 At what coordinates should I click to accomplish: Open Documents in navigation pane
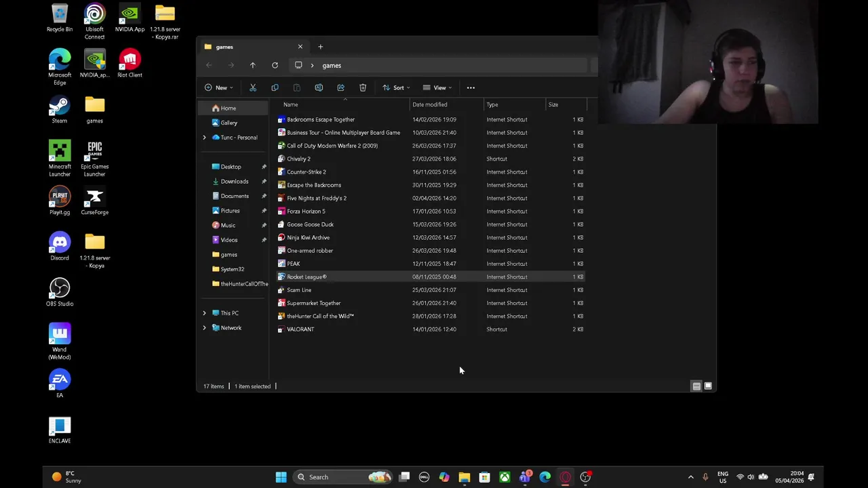click(x=233, y=196)
